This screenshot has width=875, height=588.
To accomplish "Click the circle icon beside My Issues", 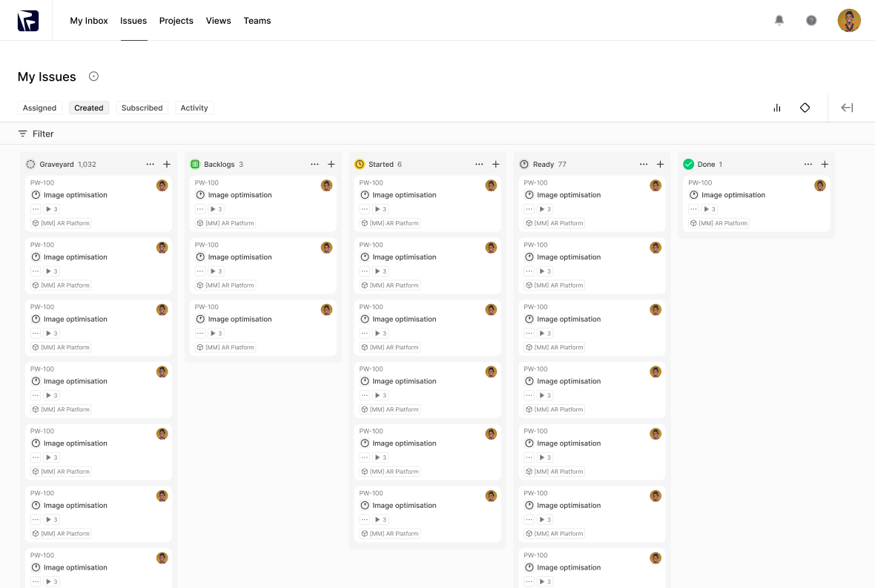I will (93, 76).
